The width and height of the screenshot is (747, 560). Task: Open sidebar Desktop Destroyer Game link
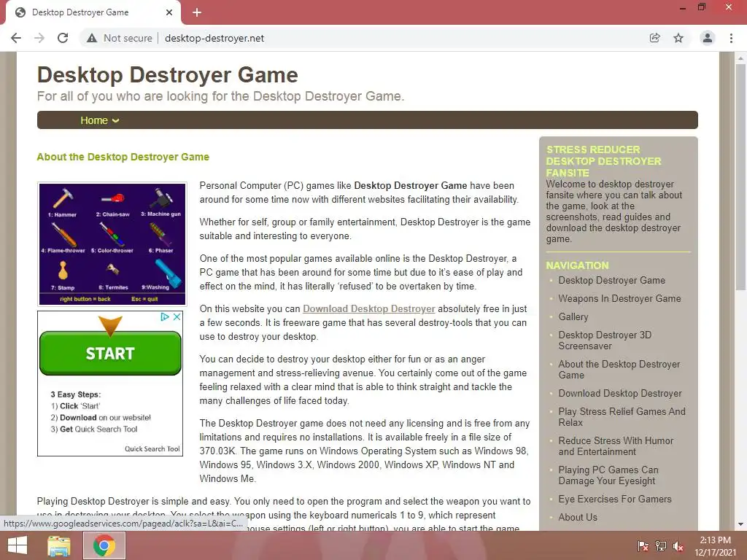click(612, 281)
